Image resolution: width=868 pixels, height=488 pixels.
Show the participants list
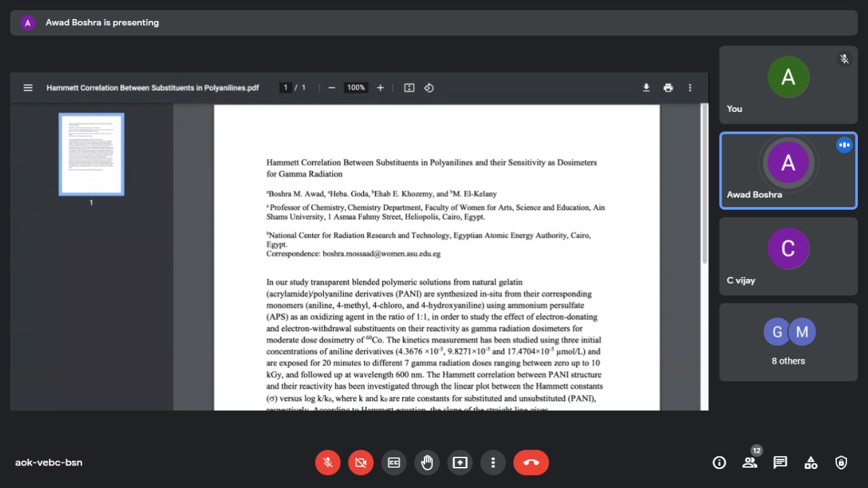[x=749, y=463]
